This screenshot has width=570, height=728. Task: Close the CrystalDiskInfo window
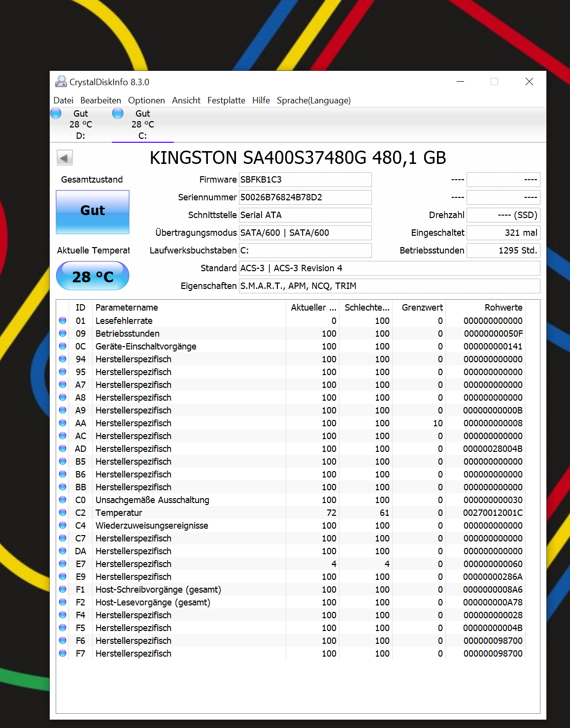click(x=529, y=82)
